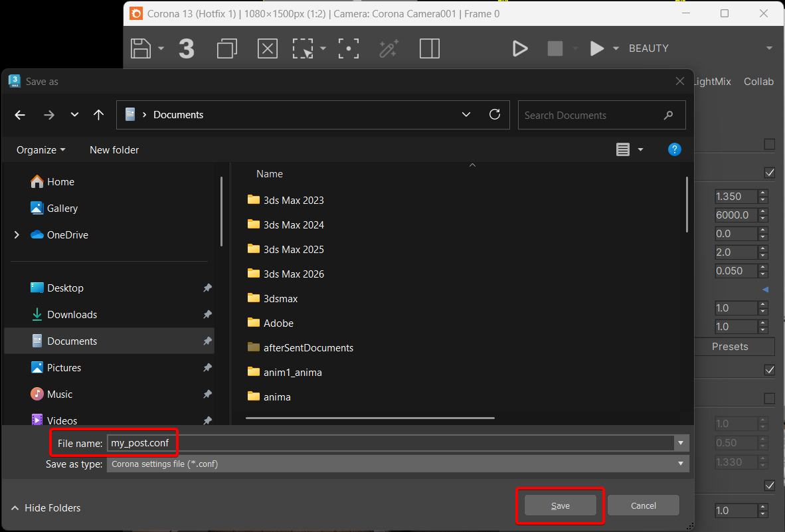Select the Adobe folder
This screenshot has height=532, width=785.
[270, 323]
